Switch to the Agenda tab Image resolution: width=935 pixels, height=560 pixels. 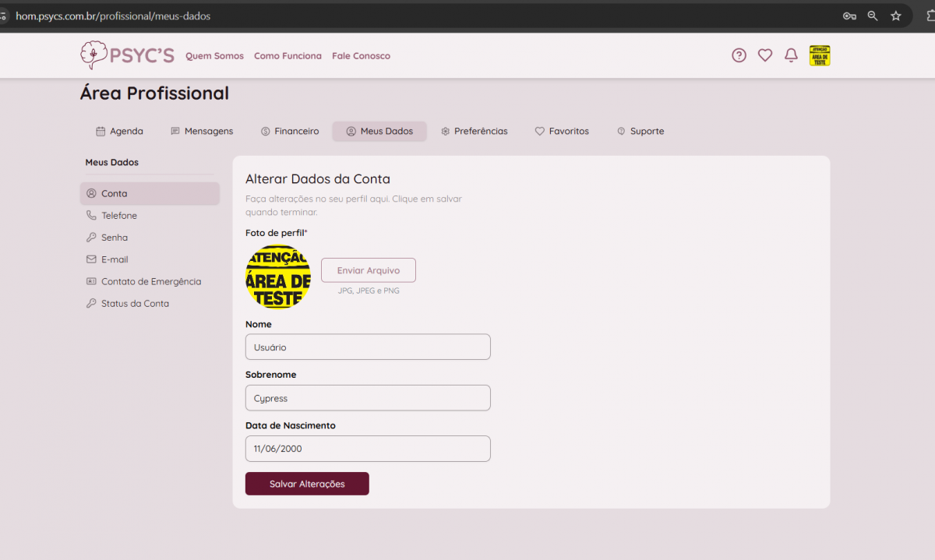click(x=119, y=132)
